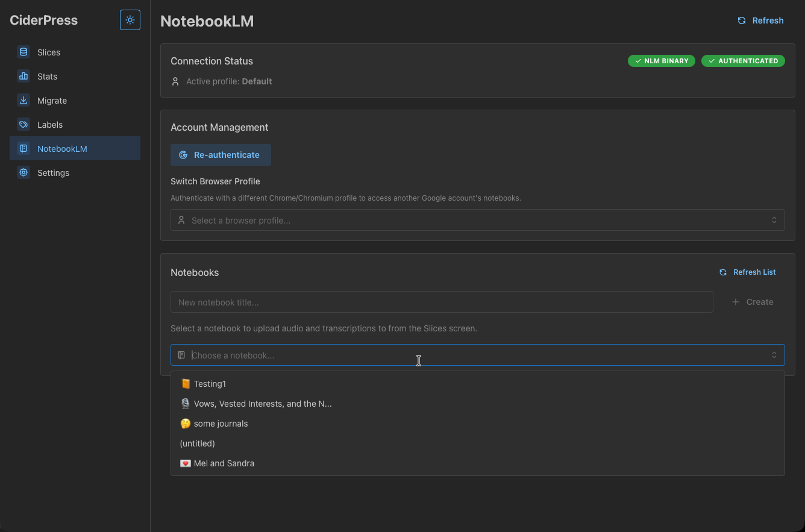The height and width of the screenshot is (532, 805).
Task: Click the Migrate download icon
Action: click(x=23, y=101)
